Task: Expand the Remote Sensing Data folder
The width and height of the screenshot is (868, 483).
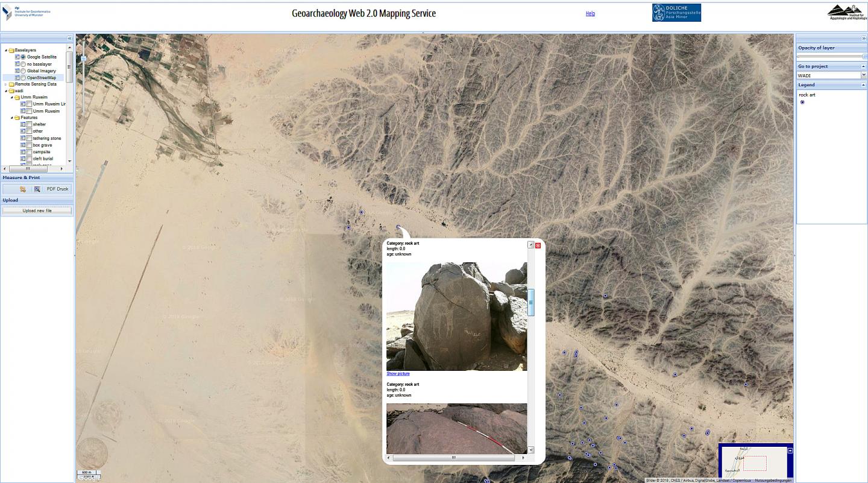Action: (x=5, y=84)
